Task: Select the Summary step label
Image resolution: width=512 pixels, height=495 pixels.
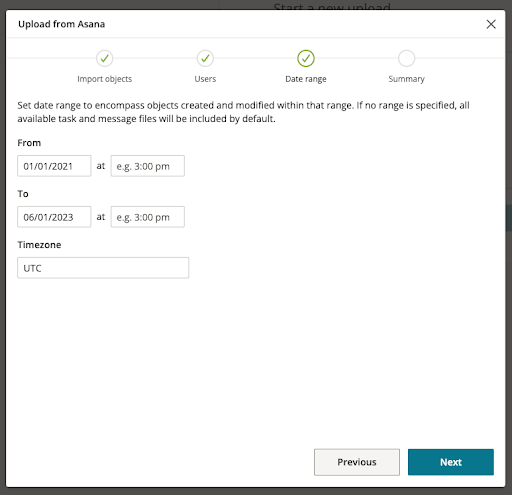Action: tap(406, 79)
